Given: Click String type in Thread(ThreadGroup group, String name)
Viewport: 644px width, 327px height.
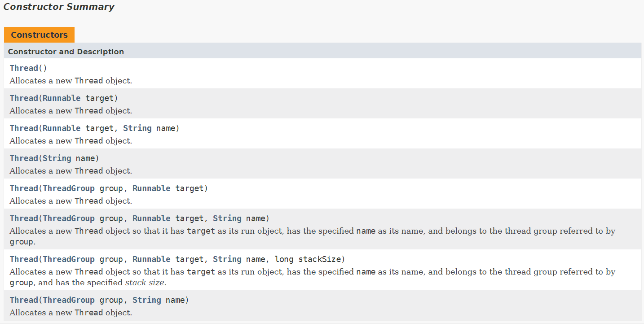Looking at the screenshot, I should (146, 300).
